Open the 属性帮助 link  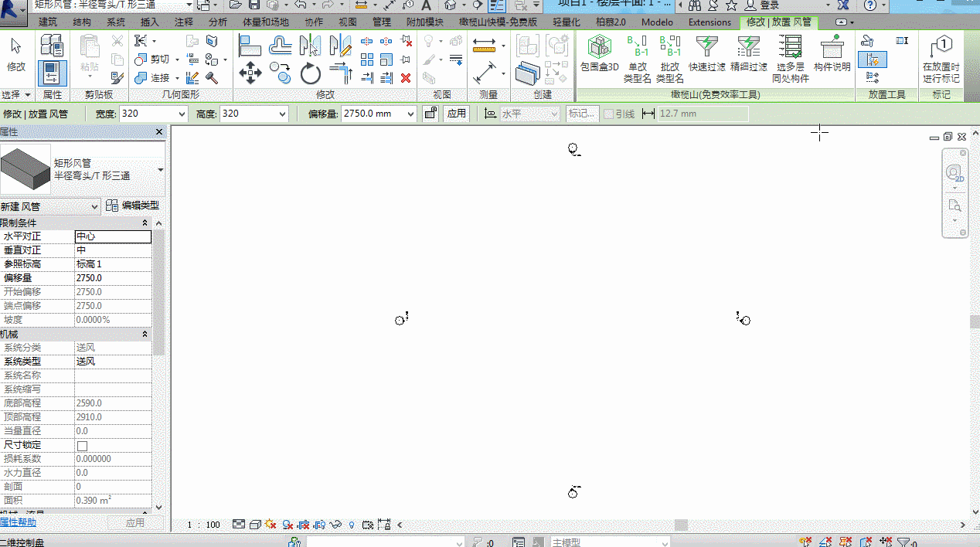(18, 523)
